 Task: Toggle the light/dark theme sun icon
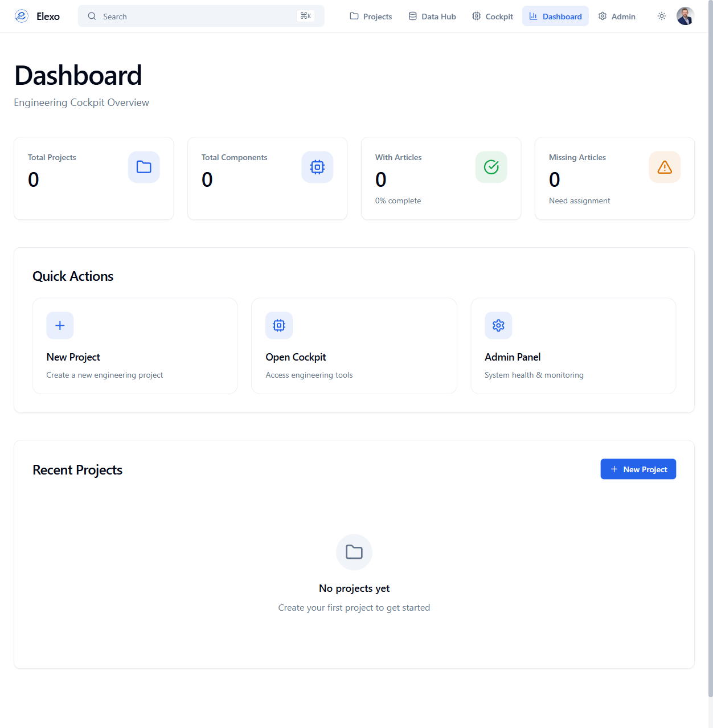661,17
